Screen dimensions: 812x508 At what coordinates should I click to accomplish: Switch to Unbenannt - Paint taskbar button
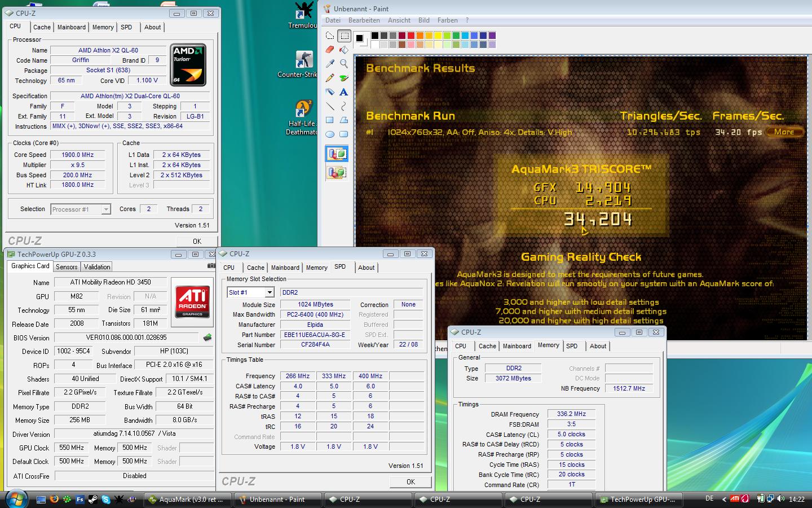click(277, 500)
